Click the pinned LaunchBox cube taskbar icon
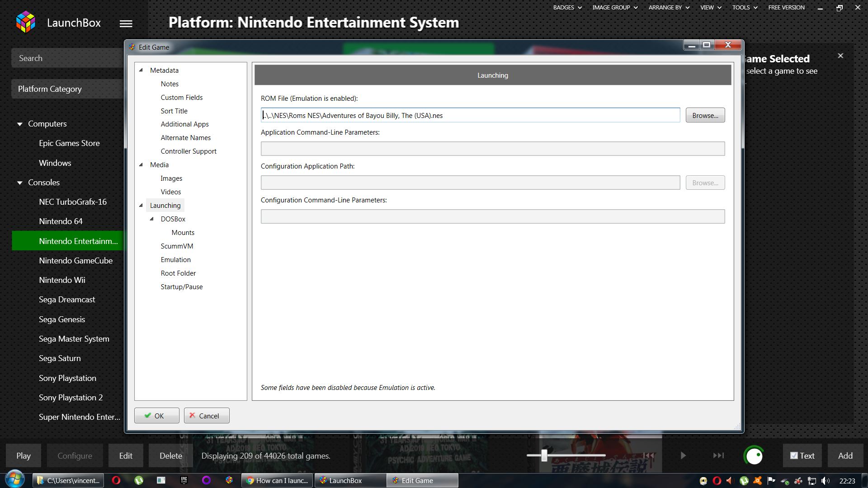This screenshot has height=488, width=868. pos(229,480)
